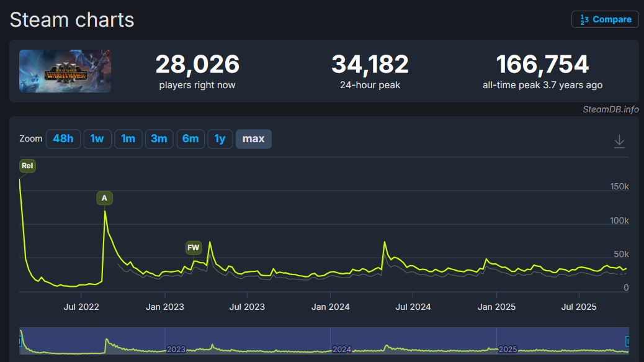
Task: Click the 150k y-axis label
Action: pyautogui.click(x=619, y=186)
